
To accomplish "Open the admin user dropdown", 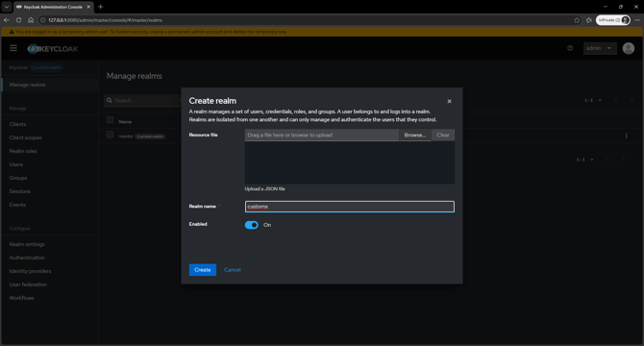I will pos(600,48).
